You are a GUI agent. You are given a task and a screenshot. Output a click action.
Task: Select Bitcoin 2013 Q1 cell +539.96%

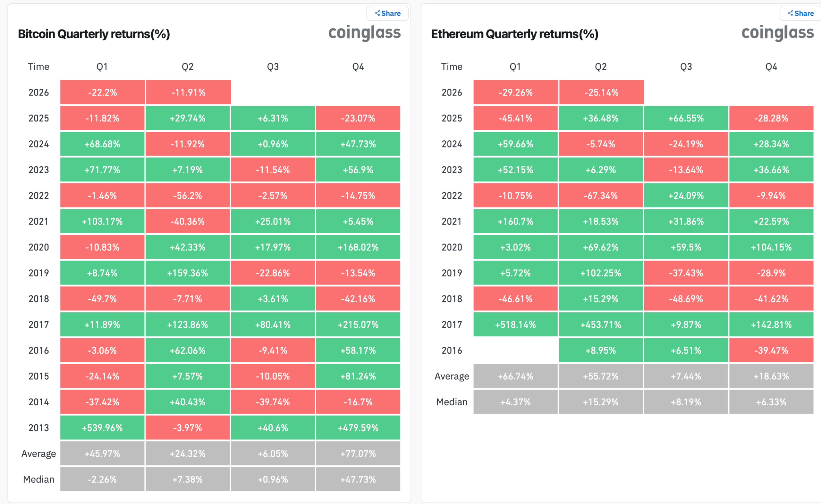point(102,428)
